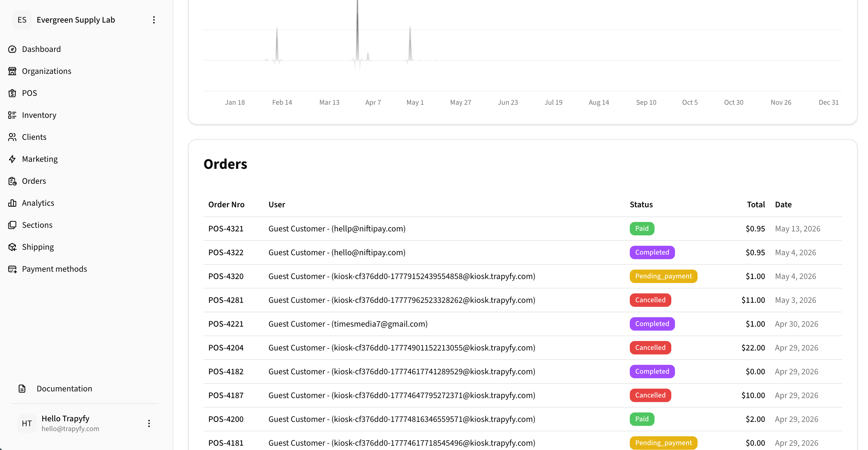Click the Clients people icon
Screen dimensions: 868x450
click(13, 137)
